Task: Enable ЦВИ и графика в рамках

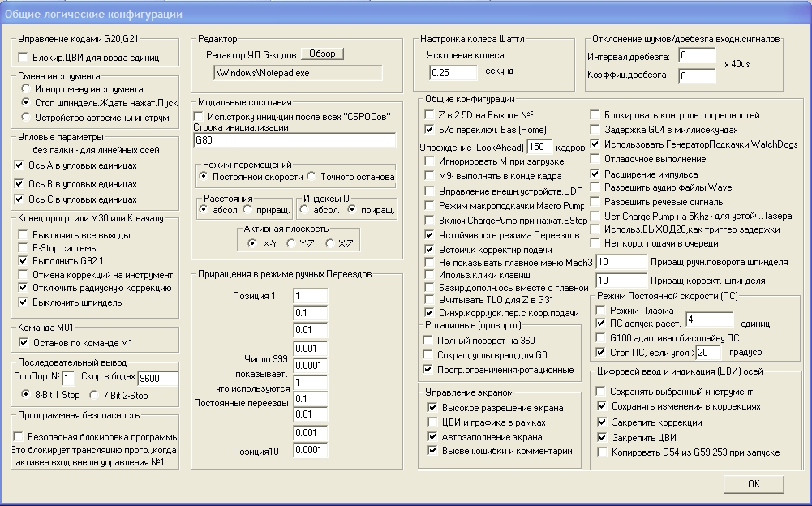Action: pos(432,422)
